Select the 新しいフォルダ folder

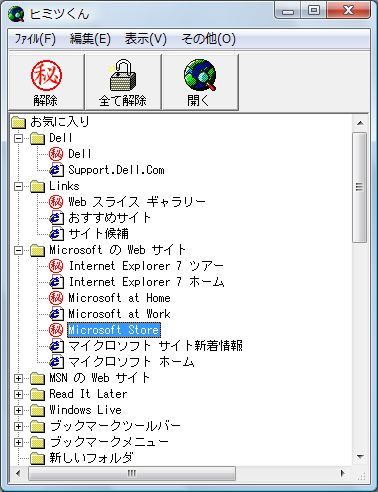(x=91, y=458)
